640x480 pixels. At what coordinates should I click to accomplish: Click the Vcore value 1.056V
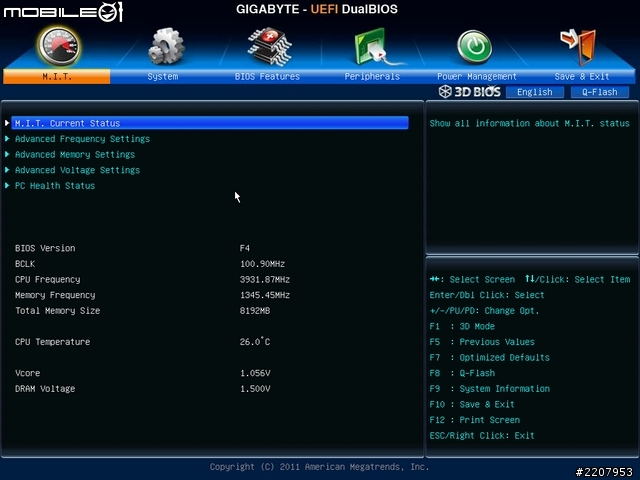255,373
